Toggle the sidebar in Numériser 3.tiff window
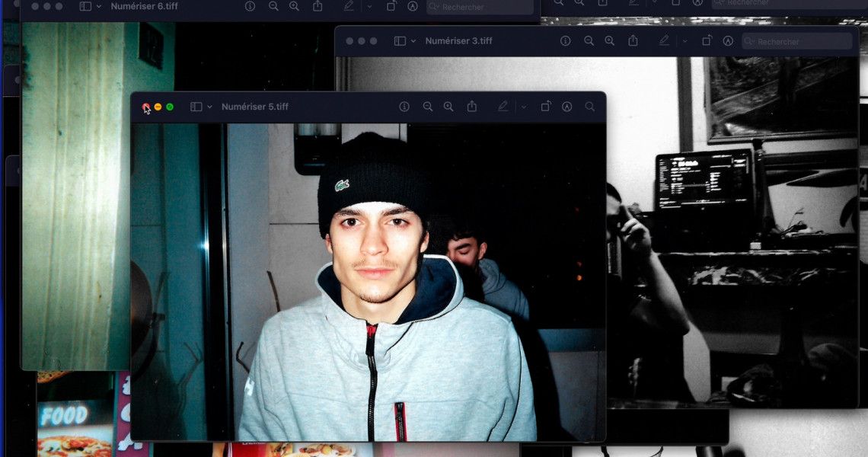The image size is (868, 457). 400,41
